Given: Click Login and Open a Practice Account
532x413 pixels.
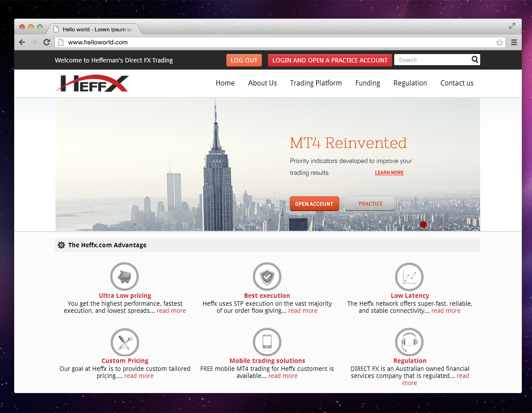Looking at the screenshot, I should click(x=330, y=60).
